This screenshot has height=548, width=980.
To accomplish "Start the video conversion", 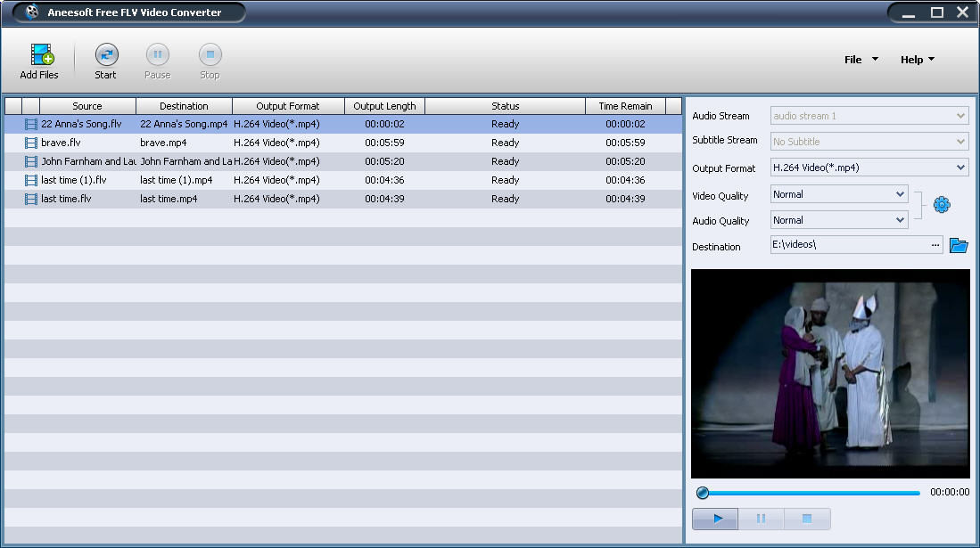I will [x=106, y=56].
